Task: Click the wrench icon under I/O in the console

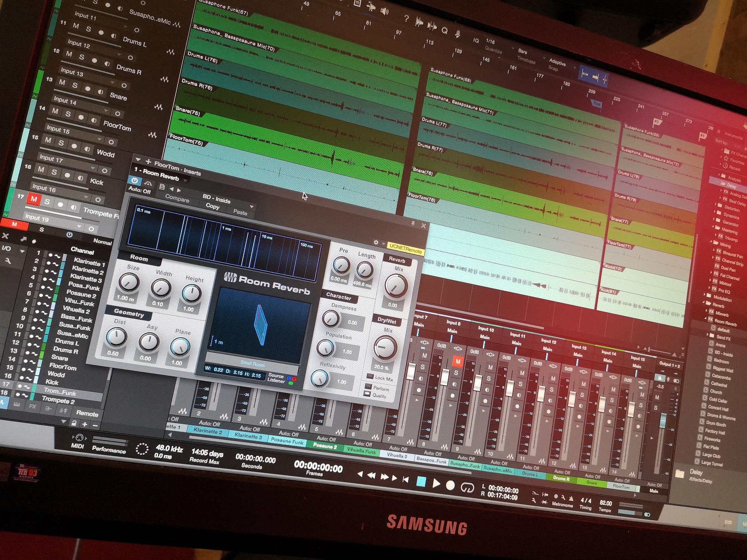Action: click(8, 260)
